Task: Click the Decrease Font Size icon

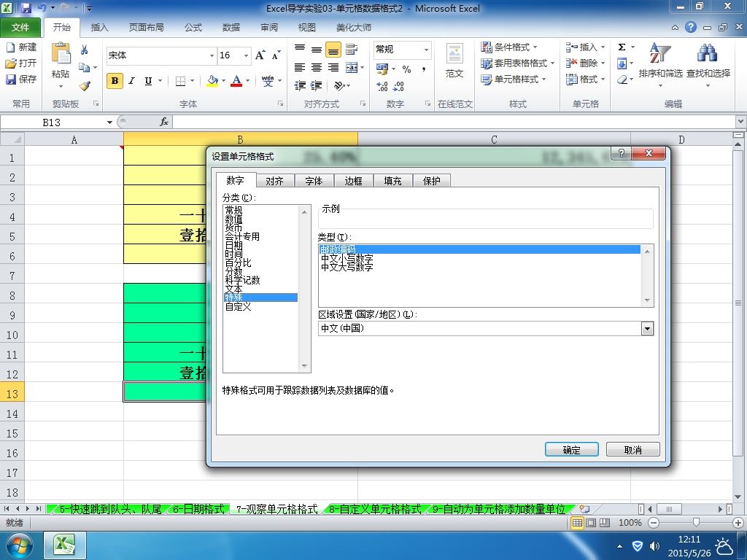Action: (276, 55)
